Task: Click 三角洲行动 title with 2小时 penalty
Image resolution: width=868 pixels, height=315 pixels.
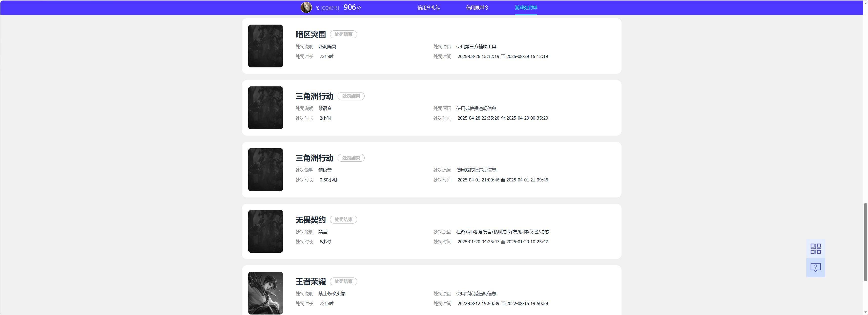Action: tap(314, 96)
